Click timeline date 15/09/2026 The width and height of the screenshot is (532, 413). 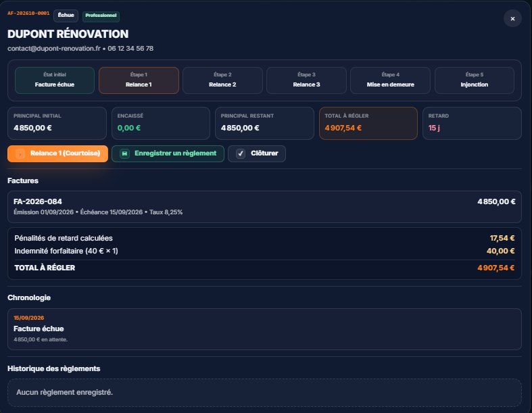pos(29,318)
